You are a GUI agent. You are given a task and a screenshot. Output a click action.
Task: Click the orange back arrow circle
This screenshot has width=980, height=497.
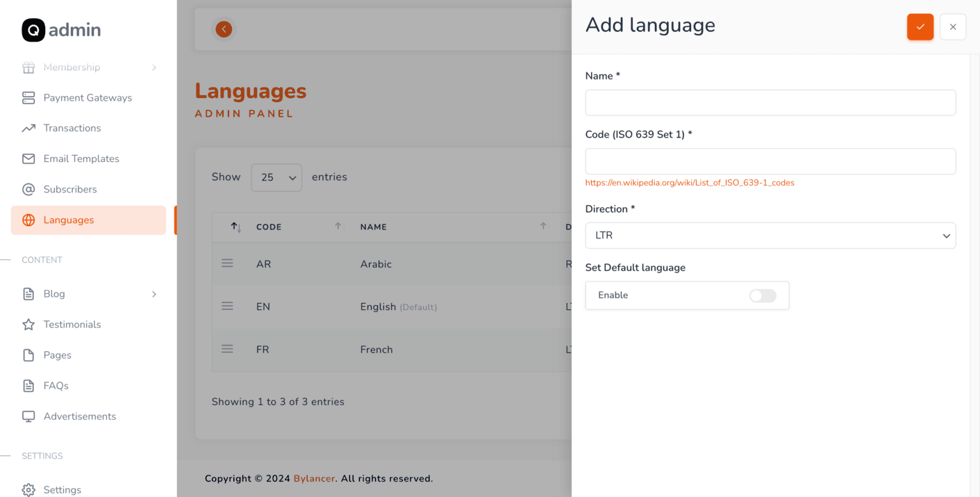pyautogui.click(x=224, y=29)
